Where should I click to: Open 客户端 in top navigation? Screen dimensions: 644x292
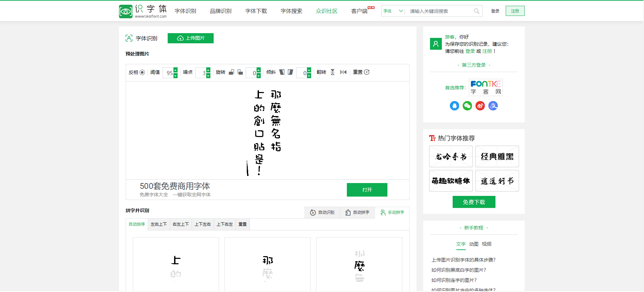359,11
